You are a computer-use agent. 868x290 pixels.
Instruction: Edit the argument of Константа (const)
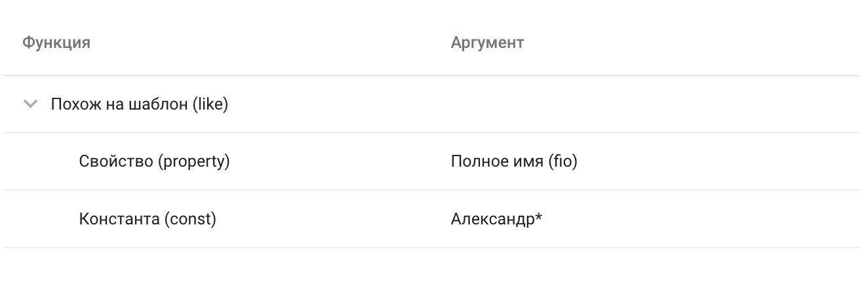(496, 218)
